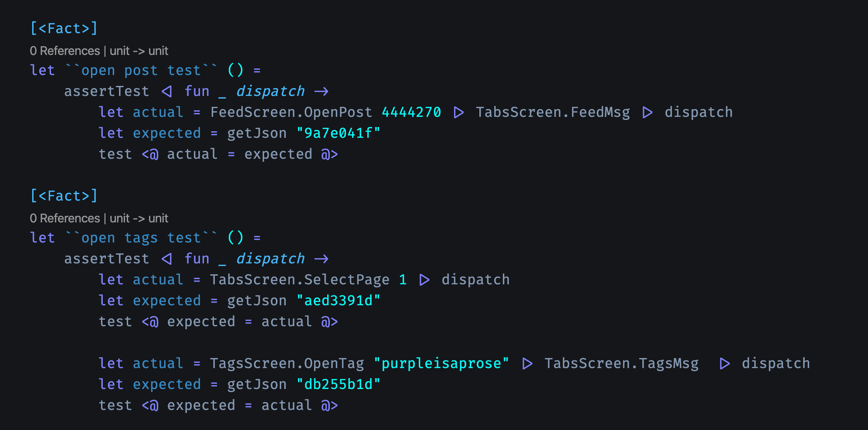Click the pipe-left triangle after second assertTest

(167, 259)
